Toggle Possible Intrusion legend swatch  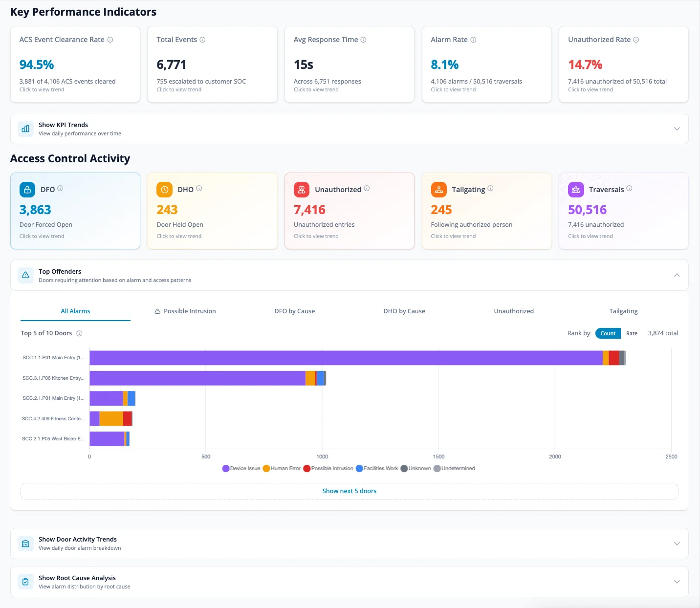pos(307,468)
